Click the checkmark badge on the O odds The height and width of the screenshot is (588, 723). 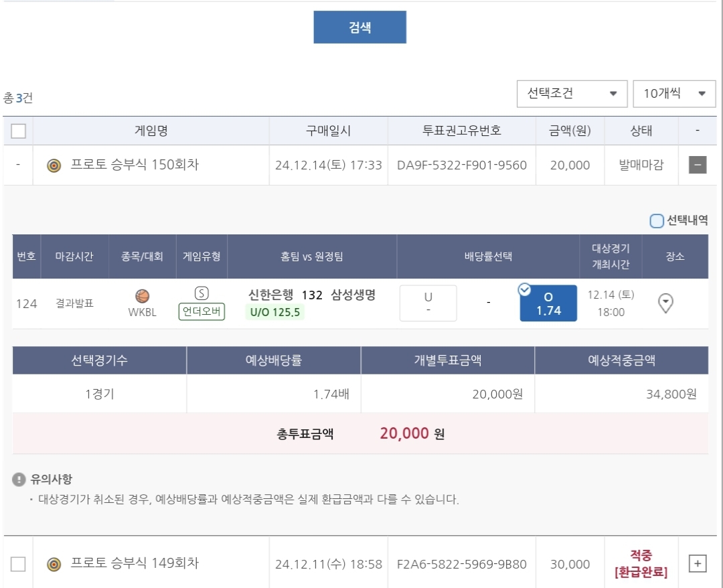(x=525, y=289)
